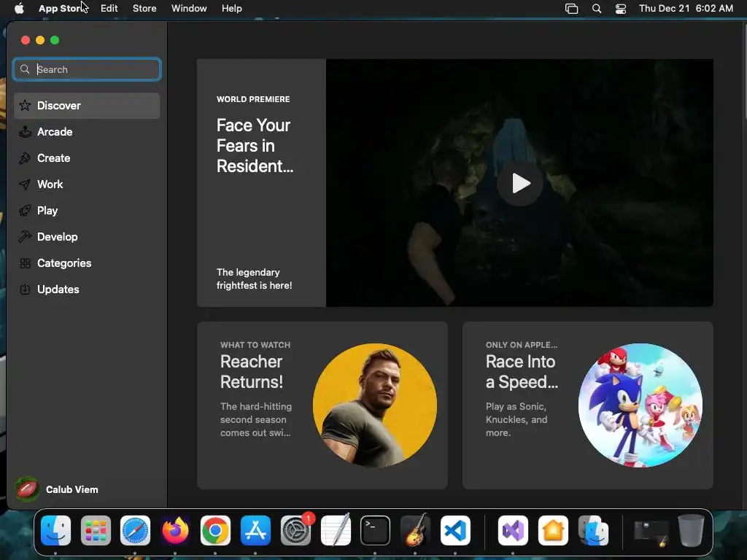Play the Resident Evil premiere video
Viewport: 747px width, 560px height.
click(519, 183)
